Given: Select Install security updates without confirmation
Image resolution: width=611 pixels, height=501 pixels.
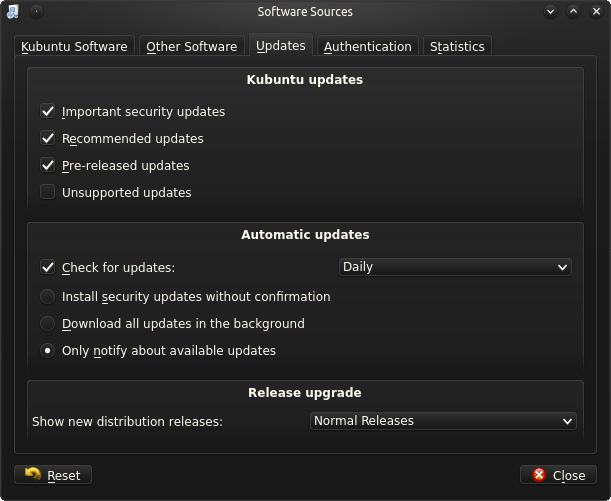Looking at the screenshot, I should (x=47, y=297).
